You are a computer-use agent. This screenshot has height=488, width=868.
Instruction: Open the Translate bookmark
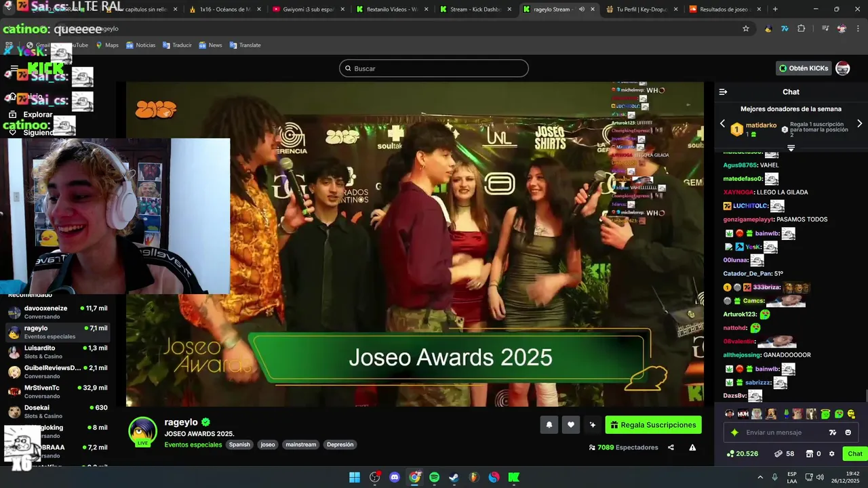point(245,45)
